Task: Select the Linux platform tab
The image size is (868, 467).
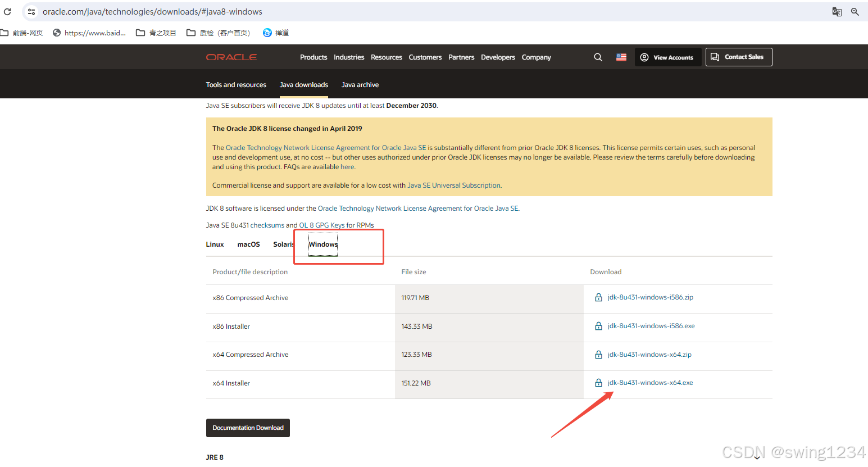Action: click(215, 244)
